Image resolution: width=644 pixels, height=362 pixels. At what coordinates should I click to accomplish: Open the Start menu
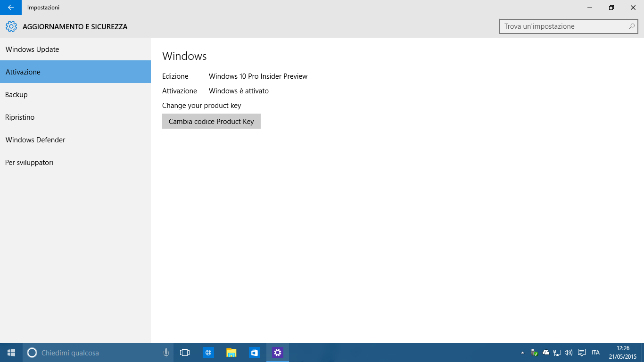click(11, 353)
